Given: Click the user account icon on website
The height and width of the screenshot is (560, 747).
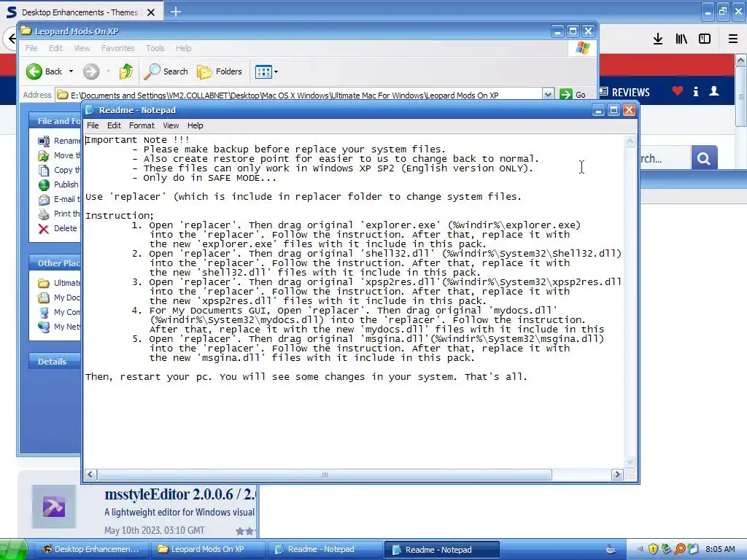Looking at the screenshot, I should (714, 91).
